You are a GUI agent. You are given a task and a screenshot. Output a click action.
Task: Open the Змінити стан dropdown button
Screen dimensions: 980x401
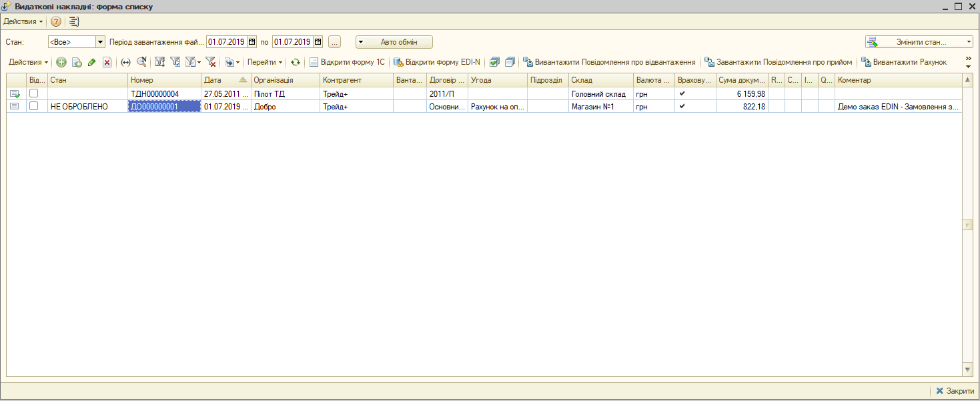coord(919,42)
